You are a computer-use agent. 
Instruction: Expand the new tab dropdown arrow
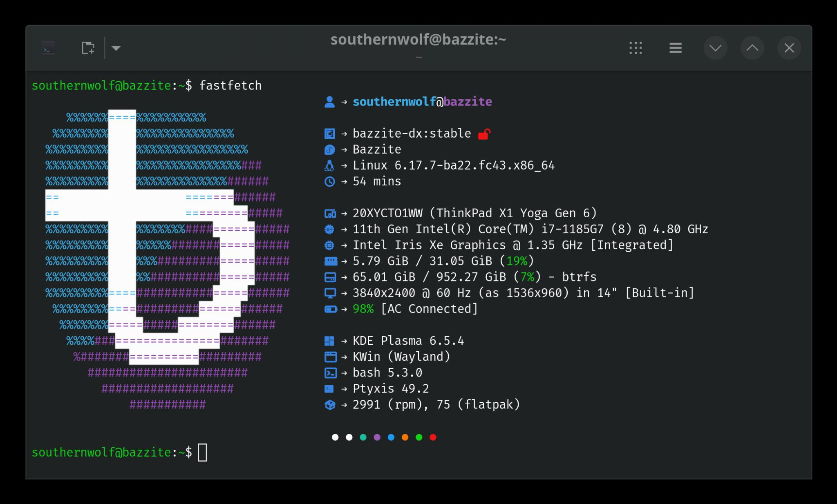[116, 48]
